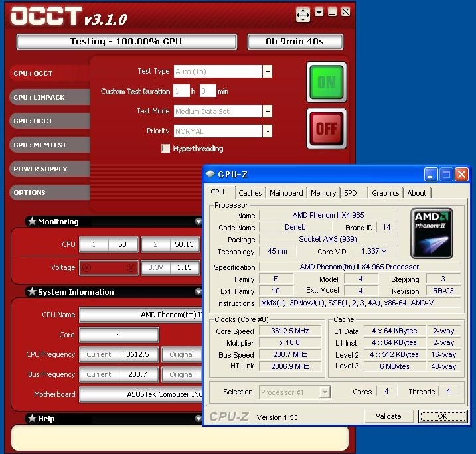The width and height of the screenshot is (476, 454).
Task: Close the OCCT window
Action: [345, 12]
